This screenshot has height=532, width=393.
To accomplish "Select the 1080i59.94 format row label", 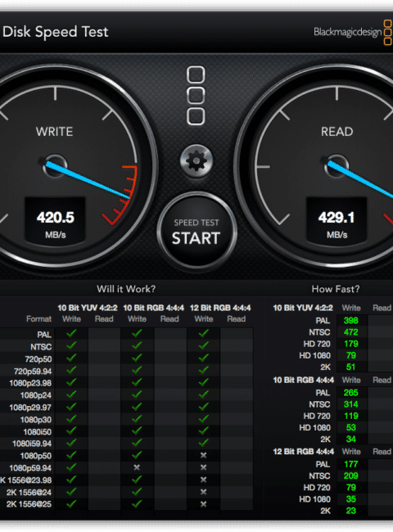I will [32, 444].
